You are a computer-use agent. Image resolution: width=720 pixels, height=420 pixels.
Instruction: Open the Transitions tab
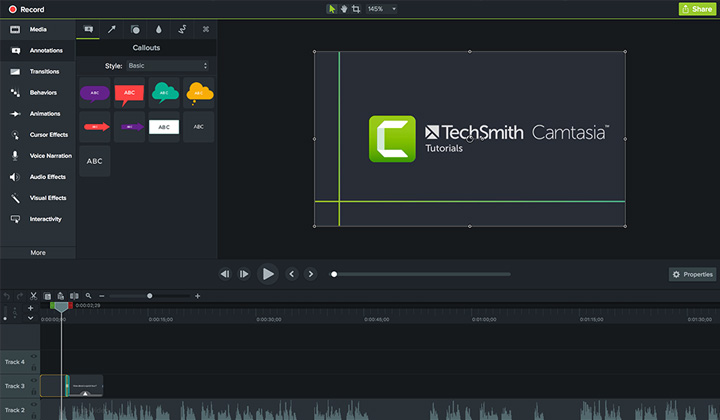pos(38,72)
